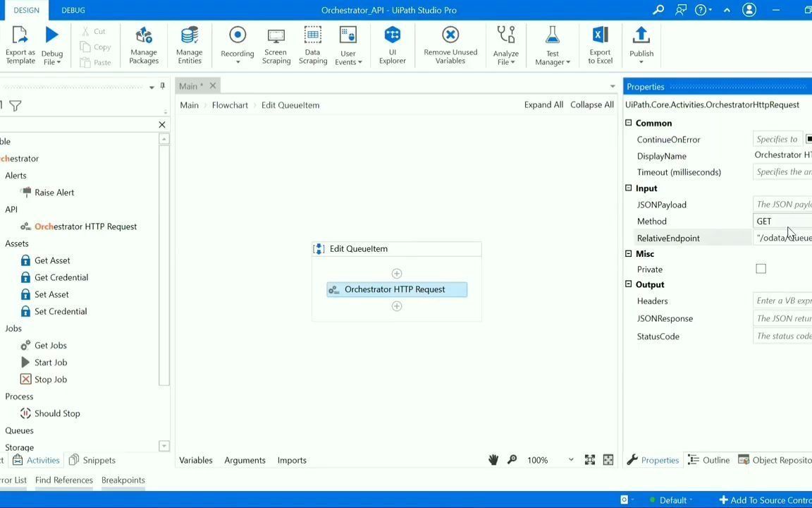The height and width of the screenshot is (508, 812).
Task: Open the zoom 100% dropdown
Action: (571, 460)
